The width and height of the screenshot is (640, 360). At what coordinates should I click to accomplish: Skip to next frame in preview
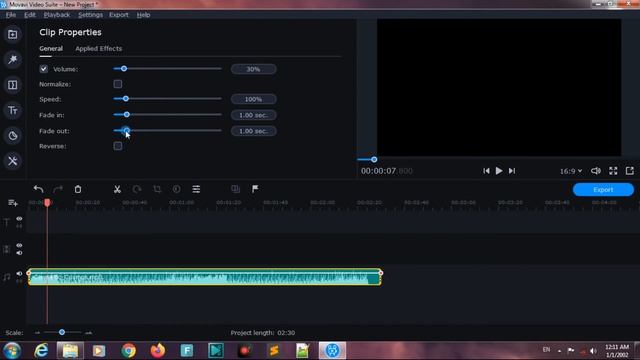(512, 171)
